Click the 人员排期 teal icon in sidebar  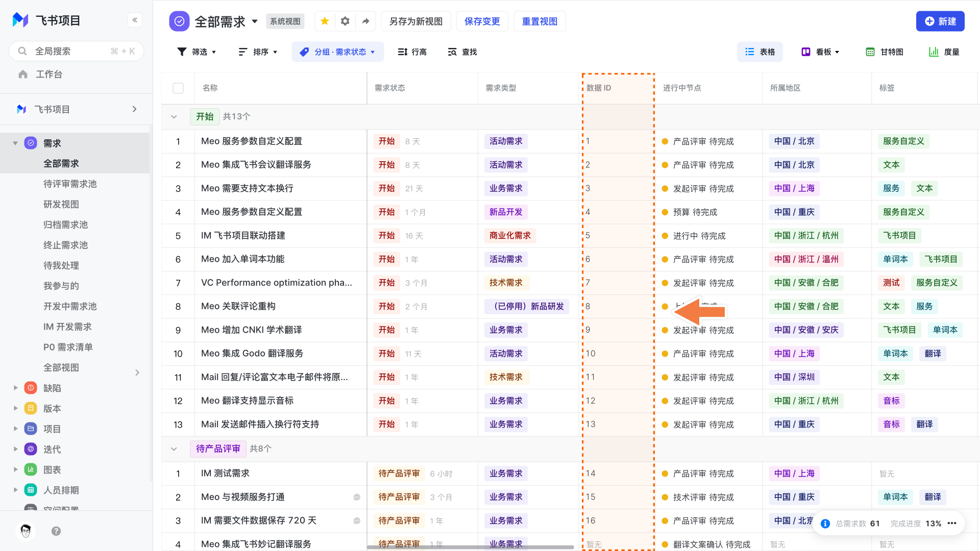[31, 490]
